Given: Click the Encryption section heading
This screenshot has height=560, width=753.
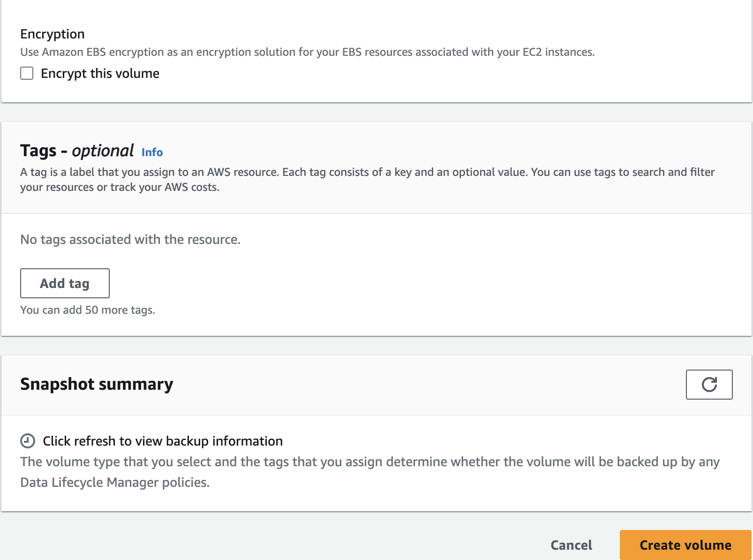Looking at the screenshot, I should (x=53, y=34).
